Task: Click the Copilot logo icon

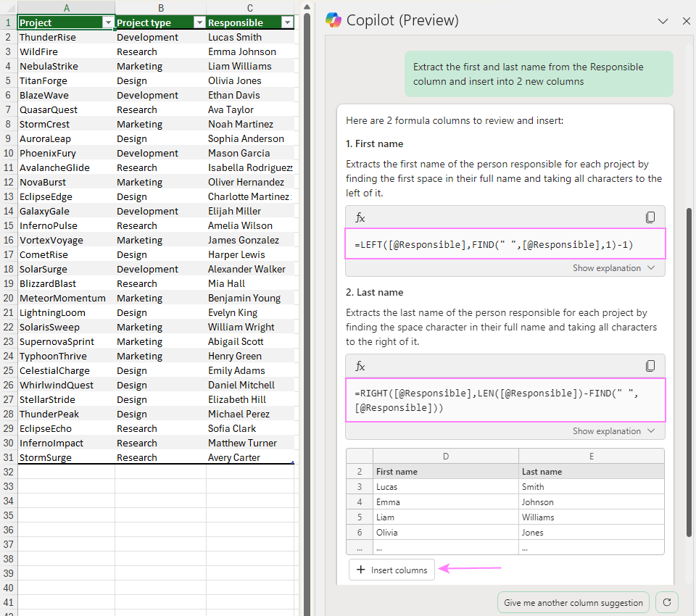Action: click(x=333, y=20)
